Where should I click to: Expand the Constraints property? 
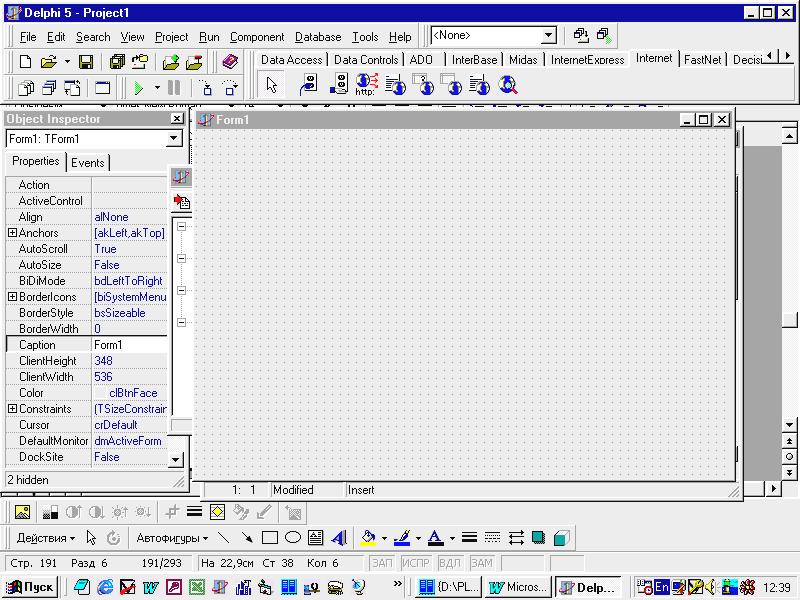(x=12, y=409)
